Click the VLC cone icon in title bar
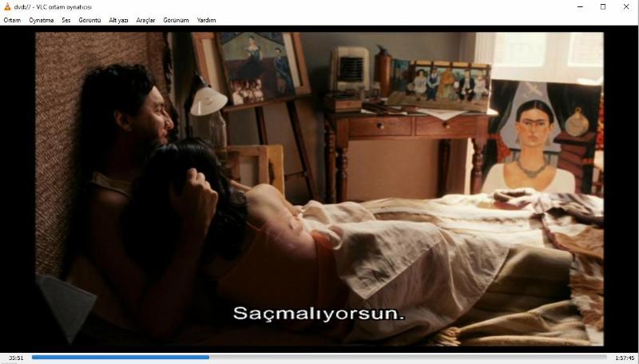The width and height of the screenshot is (639, 364). coord(7,6)
